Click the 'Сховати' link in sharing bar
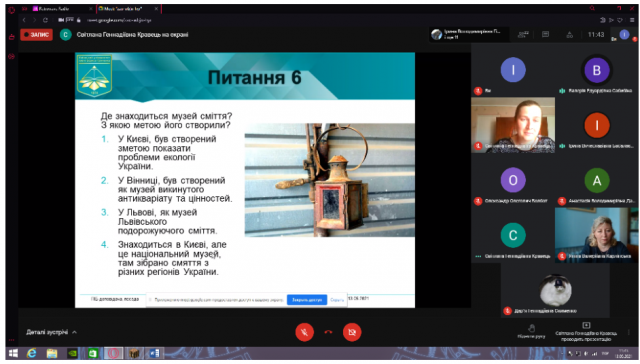This screenshot has width=640, height=364. coord(337,300)
